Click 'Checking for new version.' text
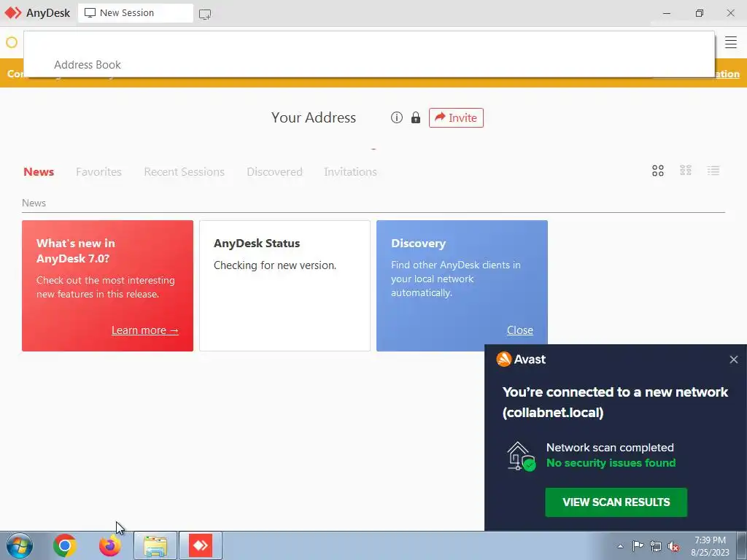This screenshot has width=747, height=560. click(x=275, y=265)
